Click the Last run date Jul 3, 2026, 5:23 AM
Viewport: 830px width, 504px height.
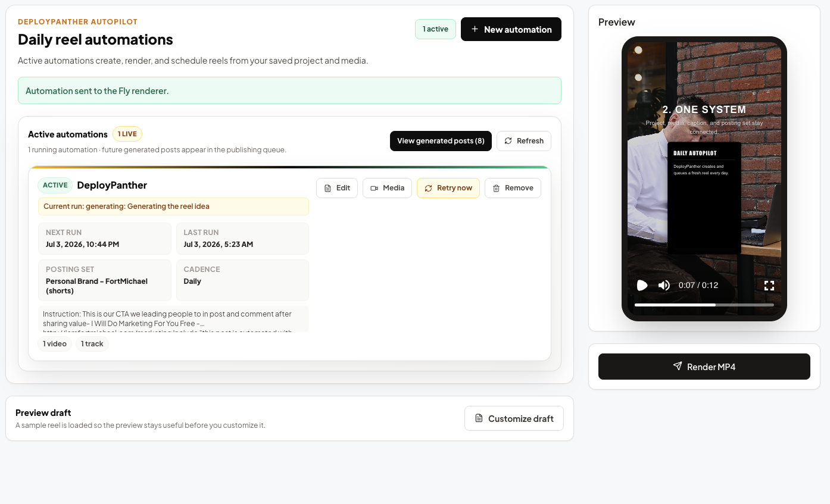point(219,245)
